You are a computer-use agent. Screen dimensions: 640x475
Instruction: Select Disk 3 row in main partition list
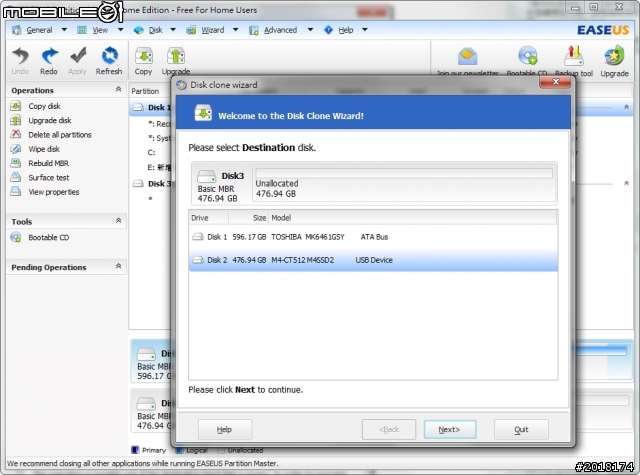pyautogui.click(x=152, y=184)
